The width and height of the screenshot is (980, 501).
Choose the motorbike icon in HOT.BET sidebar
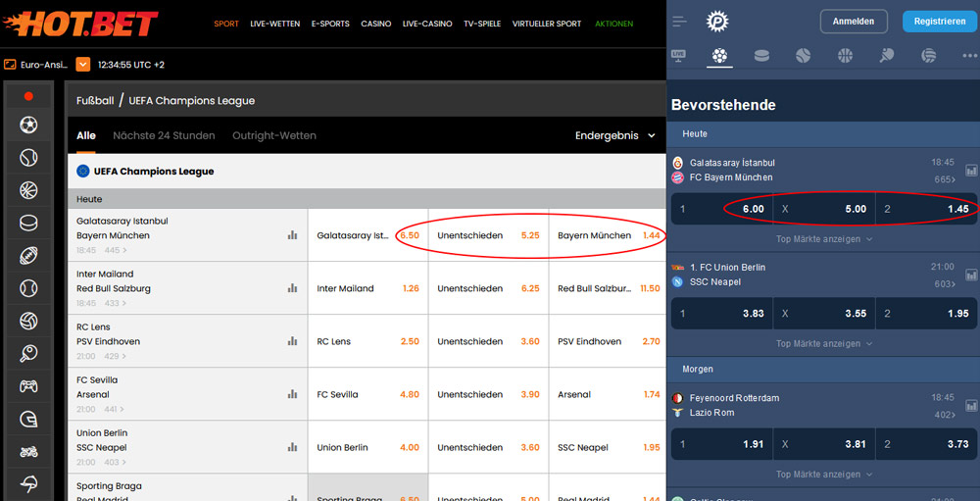28,451
